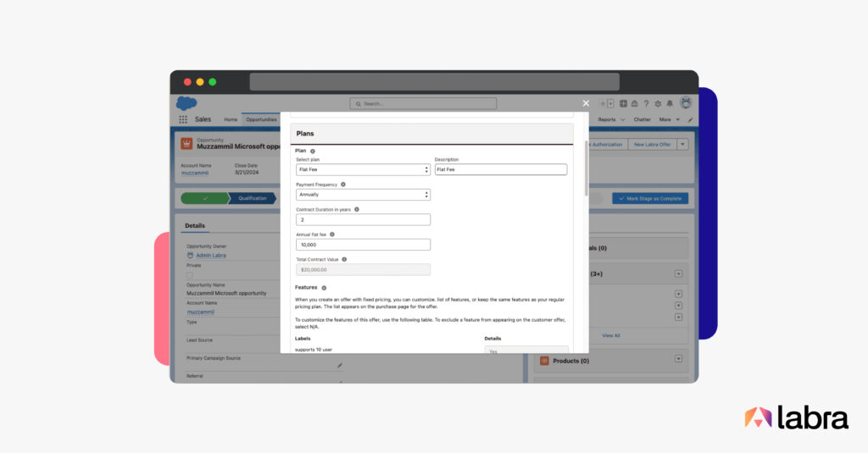Edit Primary Campaign Source pencil icon
The image size is (868, 453).
[x=339, y=365]
